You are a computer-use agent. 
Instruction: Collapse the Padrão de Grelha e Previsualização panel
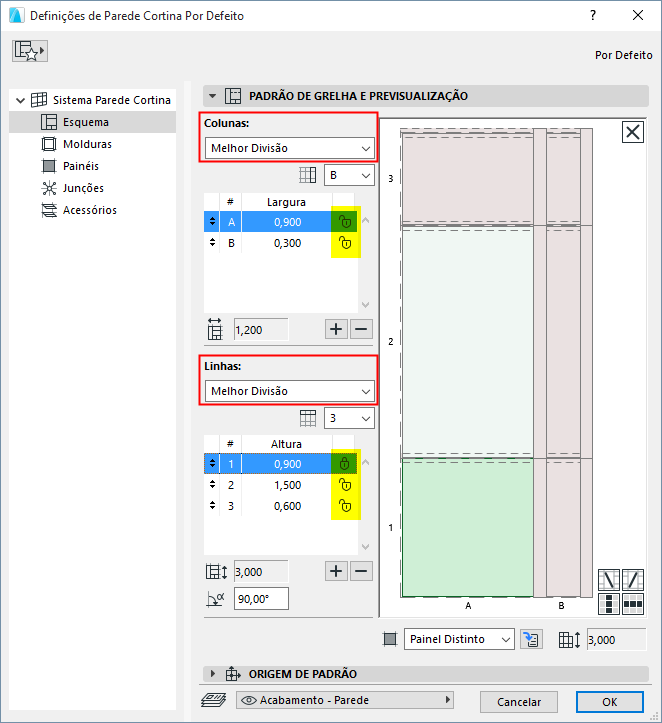(213, 96)
